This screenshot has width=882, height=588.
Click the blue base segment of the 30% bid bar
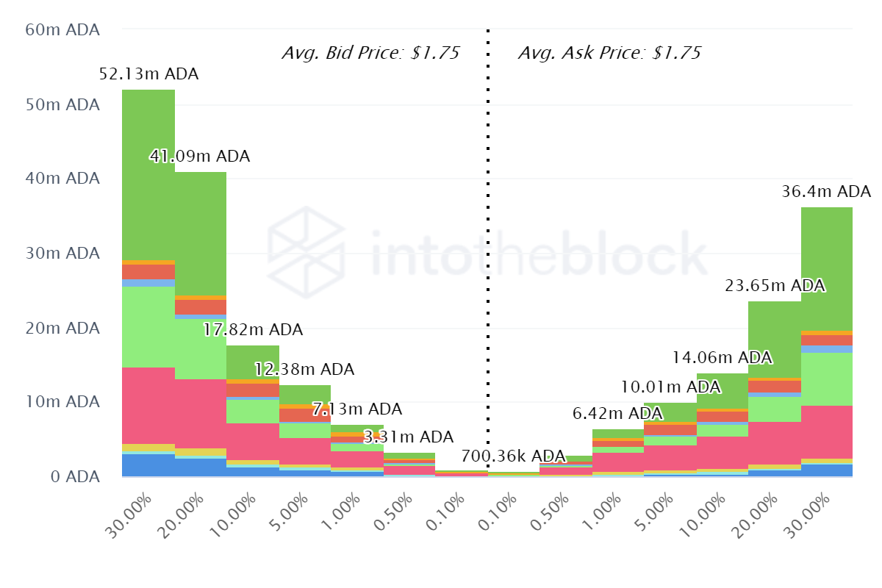coord(148,465)
